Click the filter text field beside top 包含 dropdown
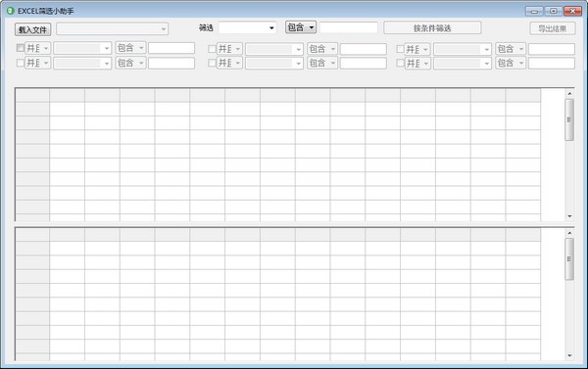This screenshot has height=369, width=588. [x=349, y=27]
